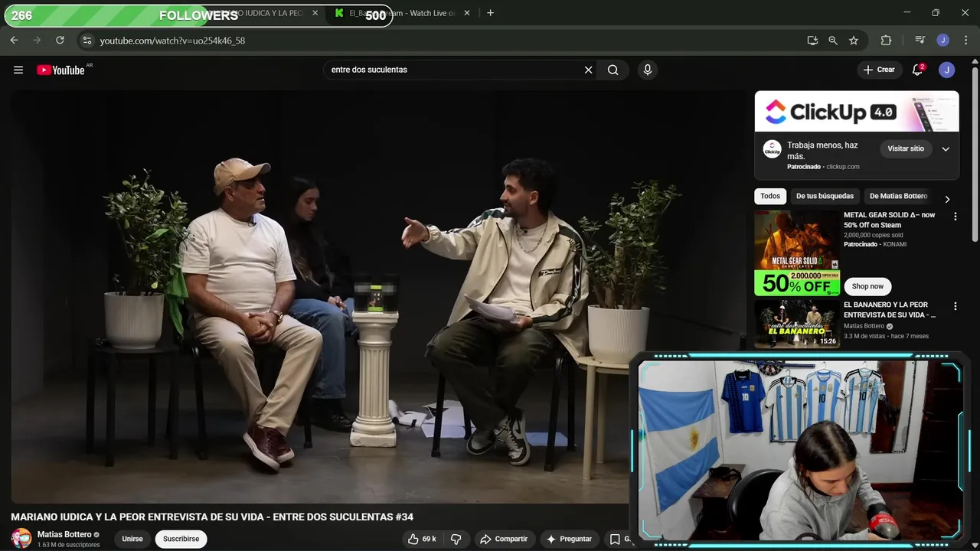This screenshot has height=551, width=980.
Task: Open Chrome's three-dot menu
Action: pyautogui.click(x=965, y=41)
